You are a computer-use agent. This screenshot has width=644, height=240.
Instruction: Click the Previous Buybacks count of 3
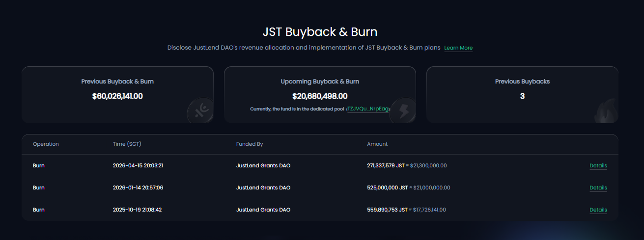522,96
